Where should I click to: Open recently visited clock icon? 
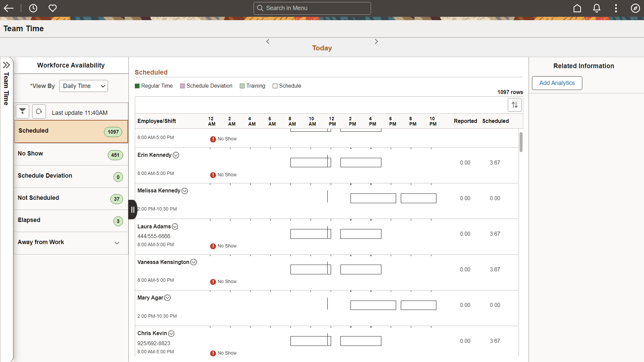tap(33, 8)
